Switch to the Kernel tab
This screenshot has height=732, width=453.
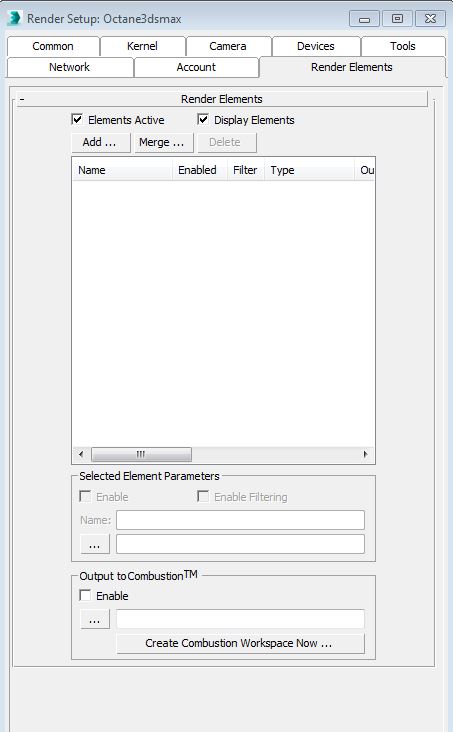[142, 46]
